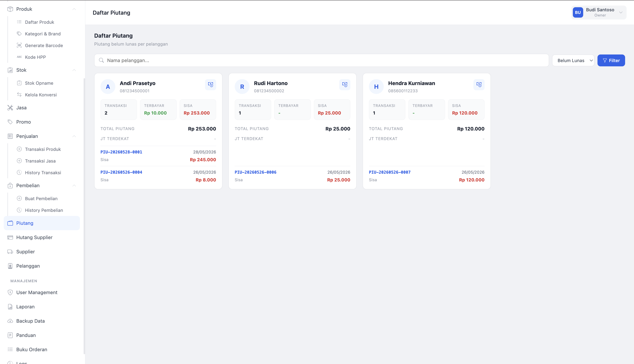The width and height of the screenshot is (634, 364).
Task: Open payment icon on Hendra Kurniawan card
Action: coord(479,85)
